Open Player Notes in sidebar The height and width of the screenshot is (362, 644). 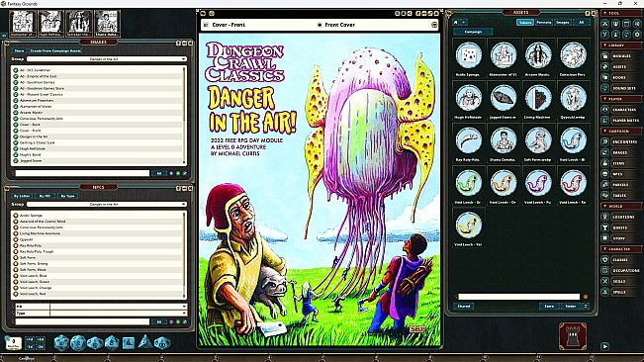621,121
